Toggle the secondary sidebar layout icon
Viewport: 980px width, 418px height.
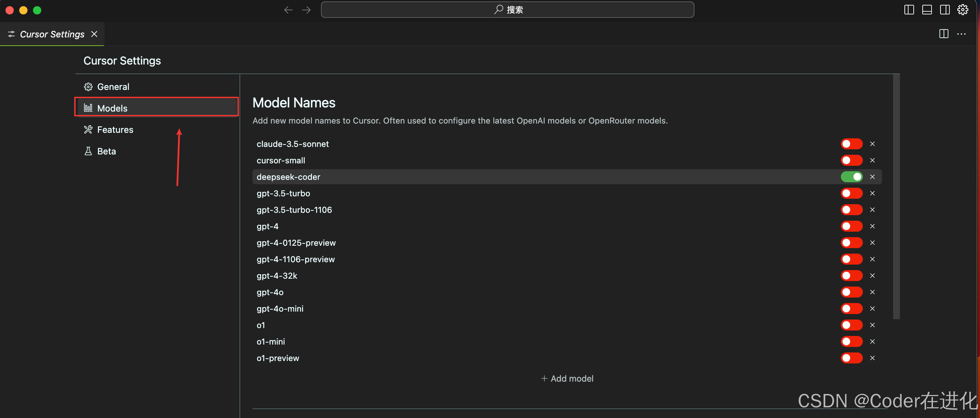coord(945,10)
